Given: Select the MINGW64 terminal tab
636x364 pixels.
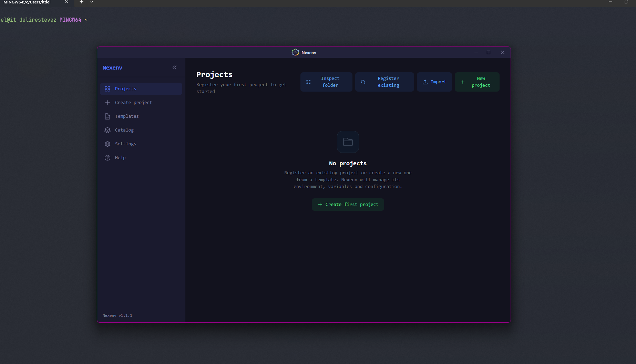Looking at the screenshot, I should 37,2.
